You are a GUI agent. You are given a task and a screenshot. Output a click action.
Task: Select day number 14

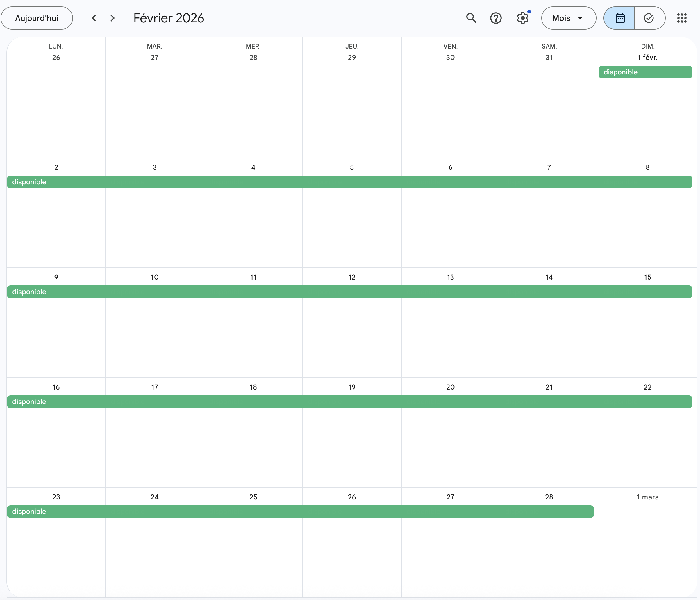[x=549, y=277]
